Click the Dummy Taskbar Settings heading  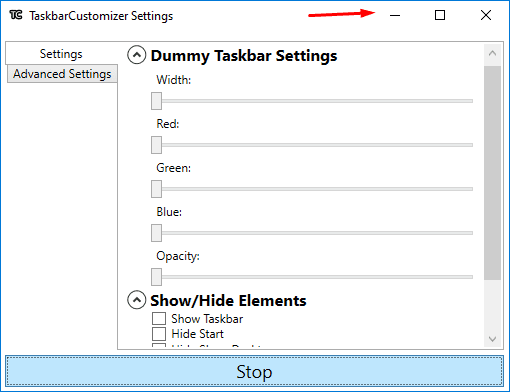pyautogui.click(x=244, y=56)
